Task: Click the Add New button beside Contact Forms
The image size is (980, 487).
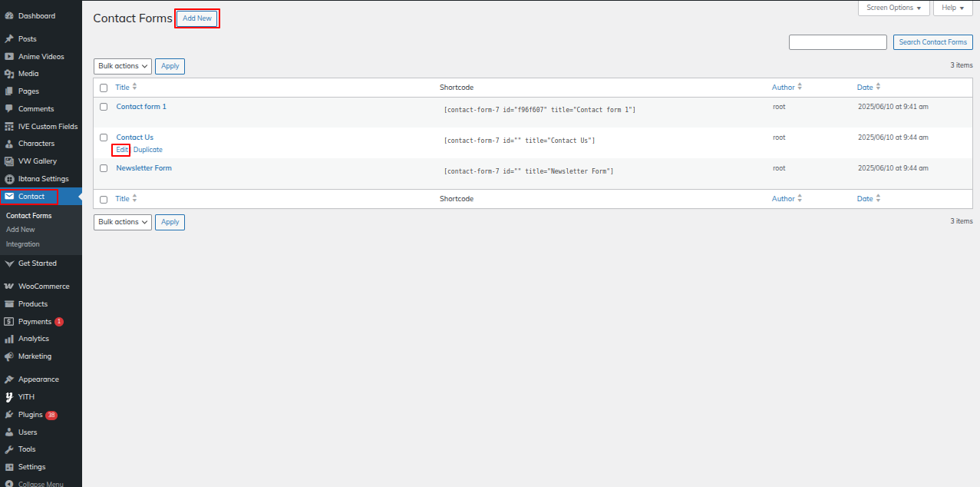Action: (197, 18)
